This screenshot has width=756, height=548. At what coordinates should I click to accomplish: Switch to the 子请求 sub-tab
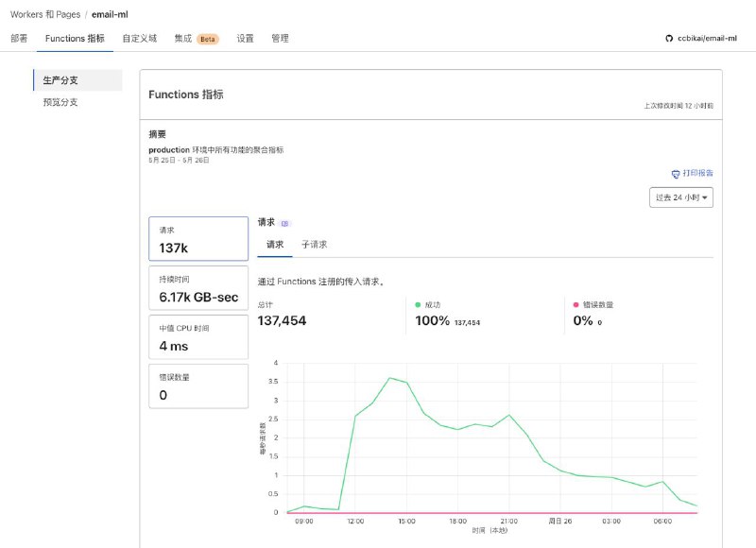click(x=314, y=245)
